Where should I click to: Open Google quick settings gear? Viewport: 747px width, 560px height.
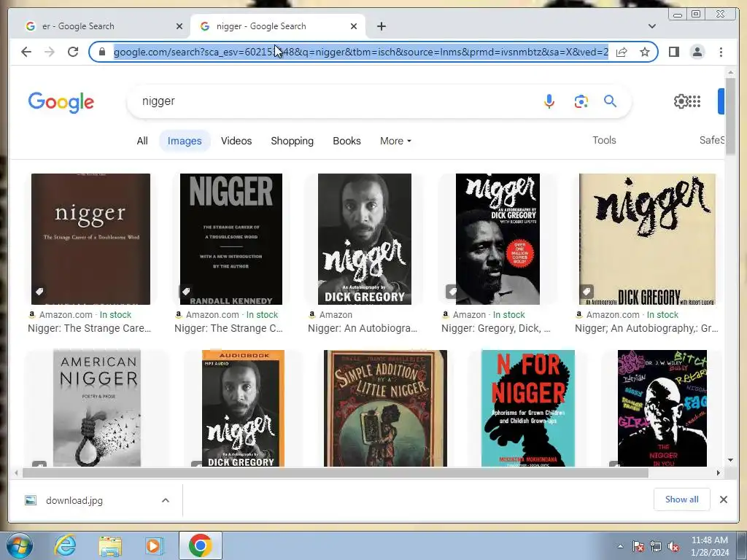681,101
